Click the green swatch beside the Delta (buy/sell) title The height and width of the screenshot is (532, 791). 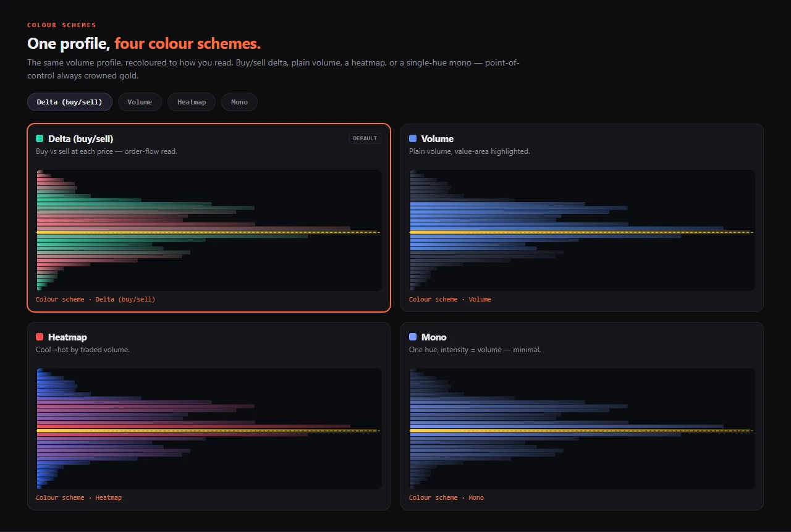pos(40,139)
